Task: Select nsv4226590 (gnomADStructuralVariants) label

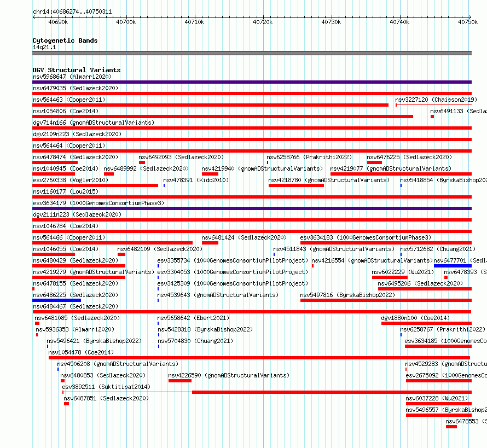Action: coord(229,375)
